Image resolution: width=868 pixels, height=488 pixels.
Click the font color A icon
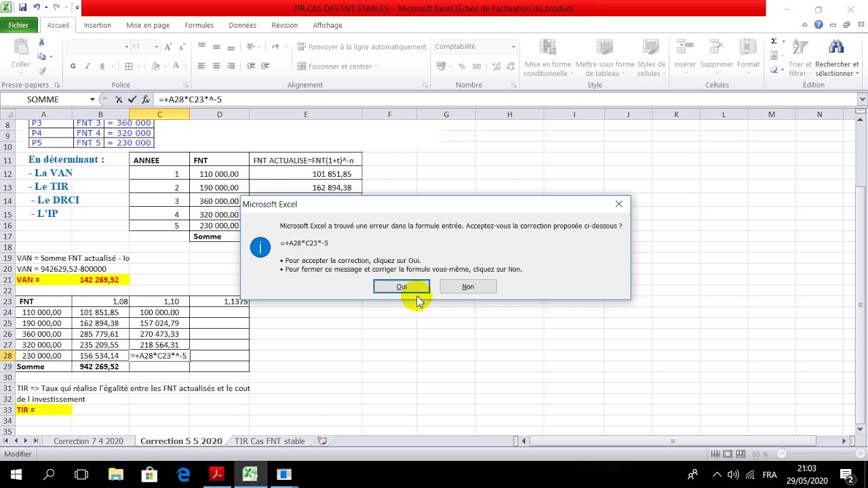point(176,66)
